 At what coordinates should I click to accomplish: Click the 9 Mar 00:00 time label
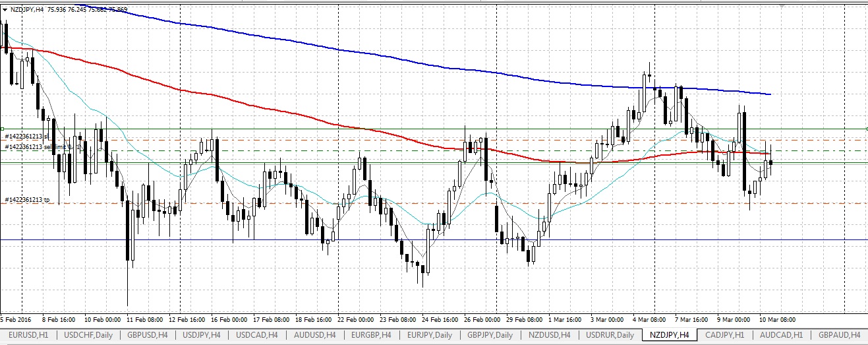pos(734,319)
